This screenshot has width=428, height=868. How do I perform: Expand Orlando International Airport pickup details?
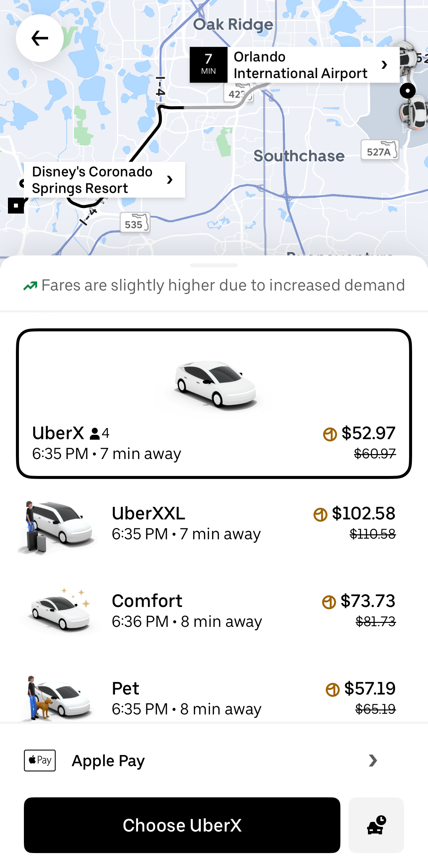(x=384, y=65)
